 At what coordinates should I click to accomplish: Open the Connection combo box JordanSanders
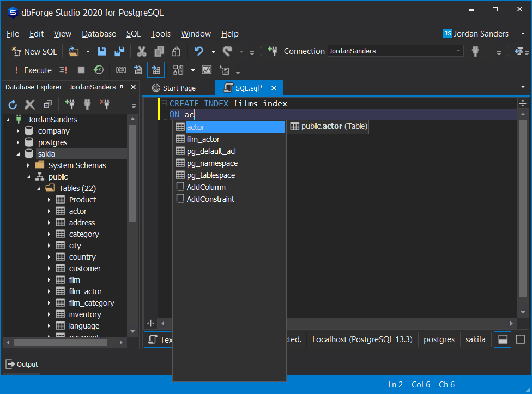click(x=395, y=51)
